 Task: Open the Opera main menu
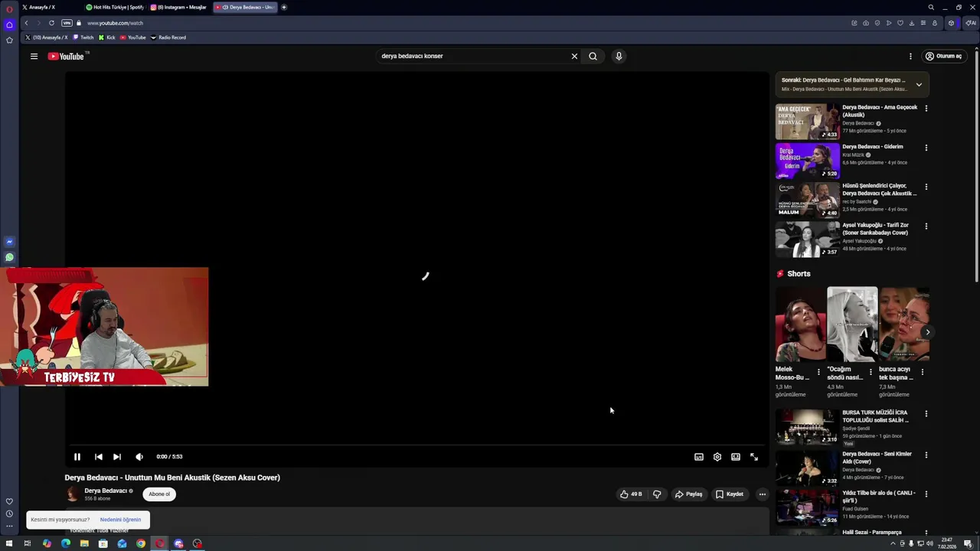tap(9, 9)
